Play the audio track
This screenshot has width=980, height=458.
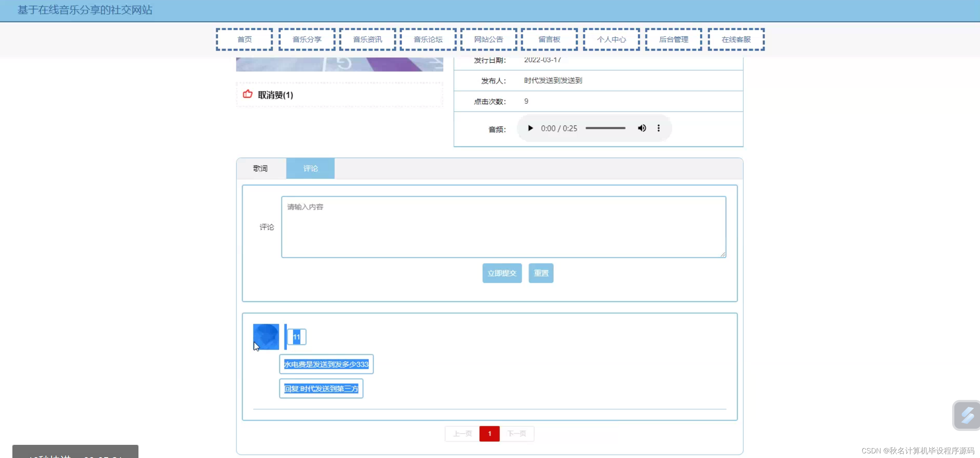tap(530, 128)
